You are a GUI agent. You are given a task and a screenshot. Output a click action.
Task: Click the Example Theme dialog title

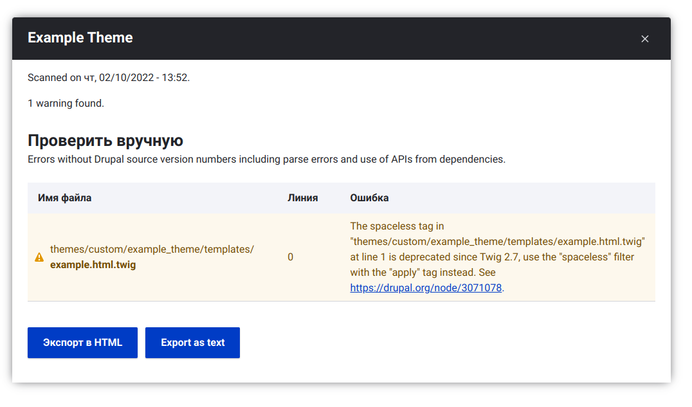point(80,38)
